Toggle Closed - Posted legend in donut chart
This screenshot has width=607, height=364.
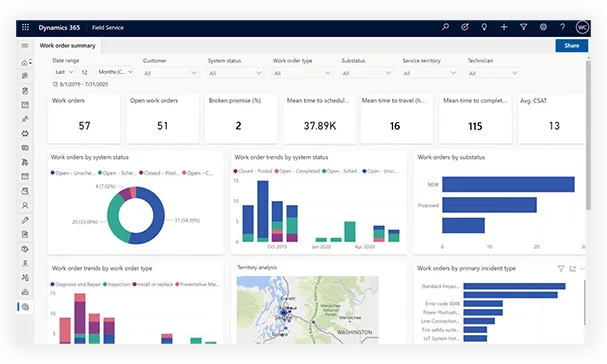[159, 173]
